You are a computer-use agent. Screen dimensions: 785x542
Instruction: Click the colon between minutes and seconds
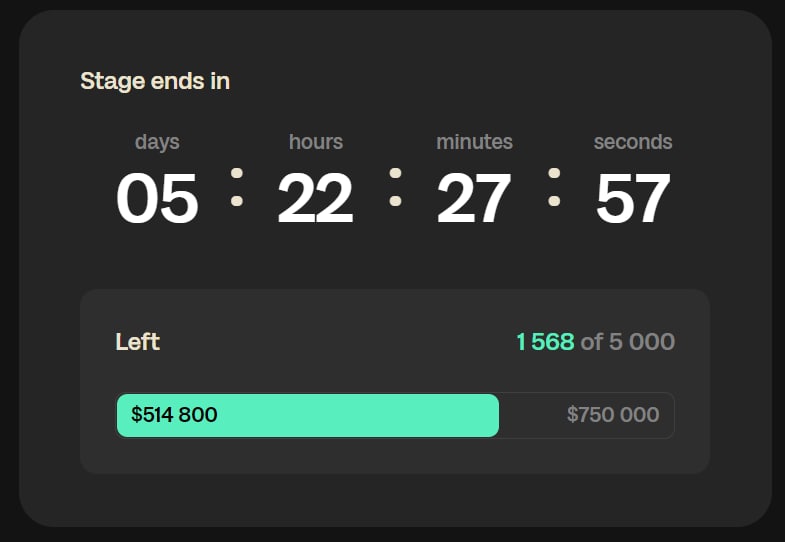(x=554, y=187)
